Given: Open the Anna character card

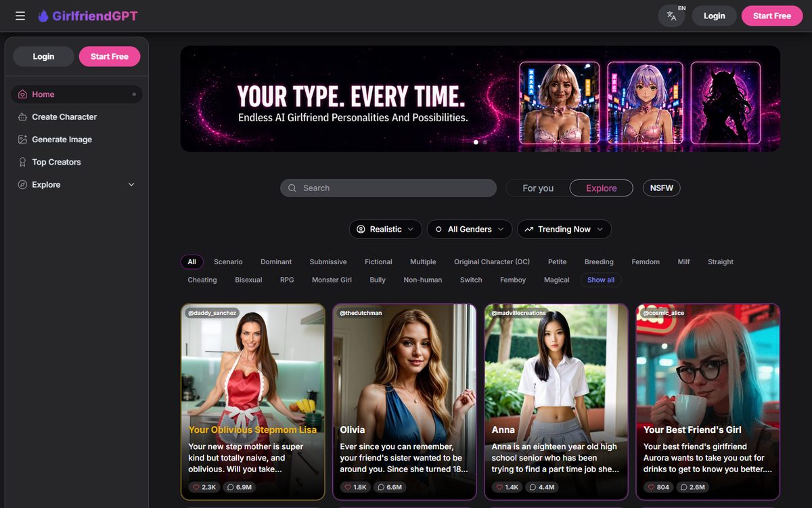Looking at the screenshot, I should point(556,402).
